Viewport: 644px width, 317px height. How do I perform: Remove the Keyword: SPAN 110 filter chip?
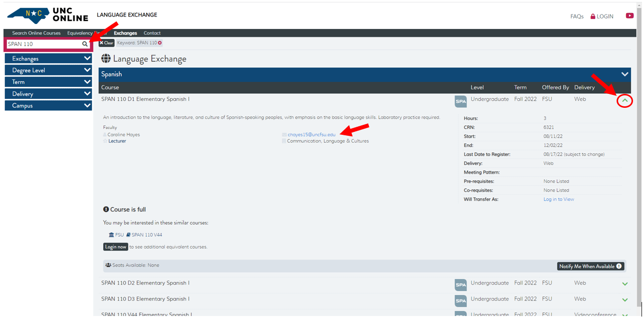(x=160, y=42)
